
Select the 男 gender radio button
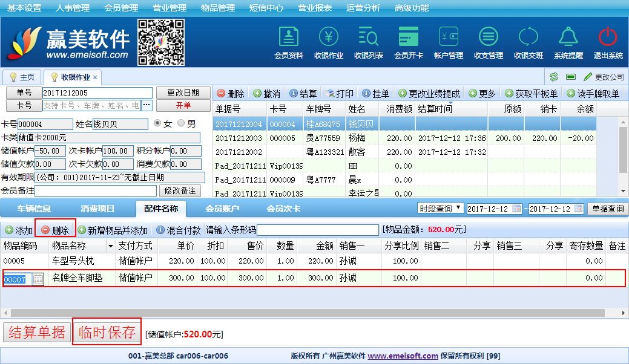click(181, 123)
